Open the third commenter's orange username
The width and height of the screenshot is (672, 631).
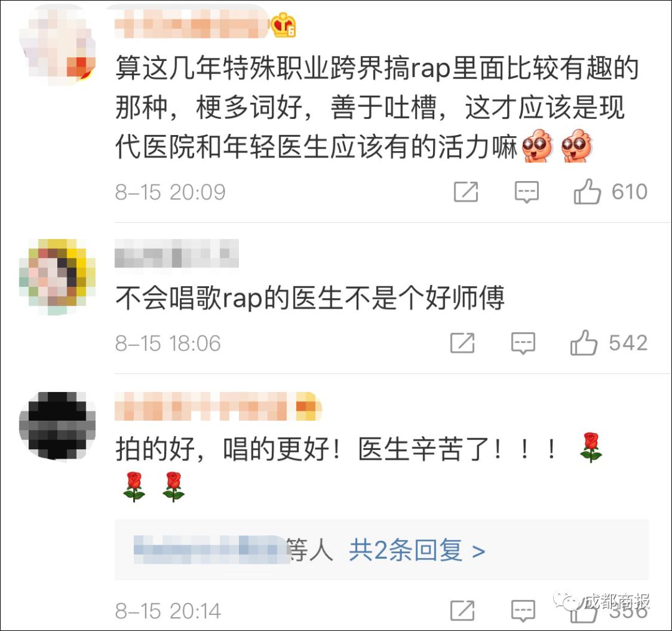pos(218,406)
